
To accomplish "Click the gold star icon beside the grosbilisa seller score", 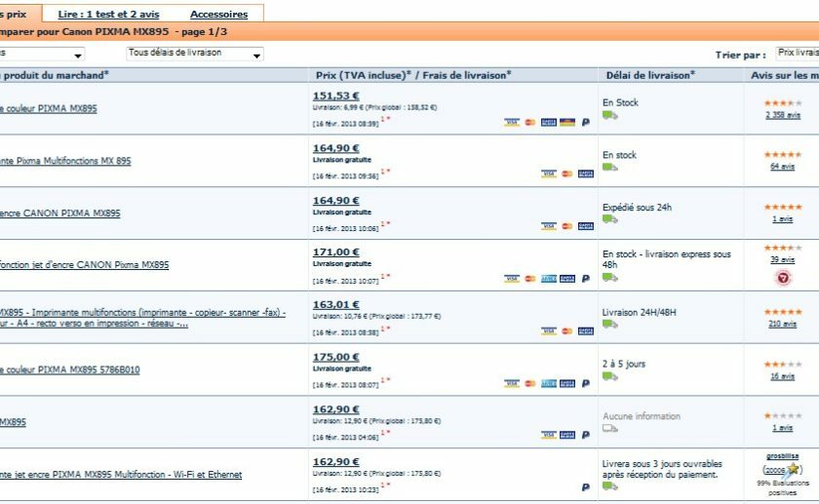I will coord(794,469).
